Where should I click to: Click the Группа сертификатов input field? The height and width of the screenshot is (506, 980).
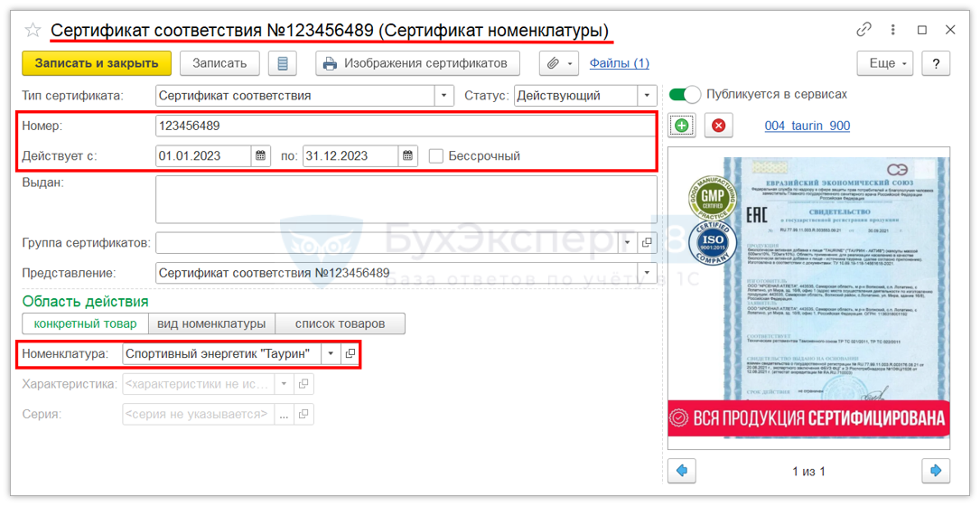pos(387,242)
